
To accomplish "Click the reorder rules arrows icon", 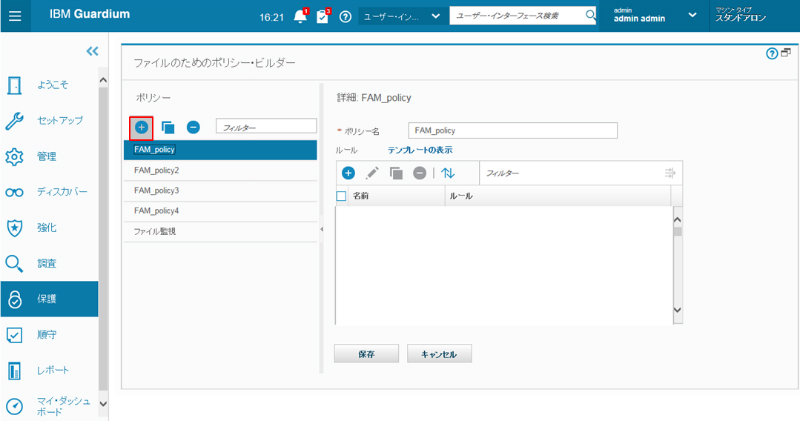I will [447, 173].
